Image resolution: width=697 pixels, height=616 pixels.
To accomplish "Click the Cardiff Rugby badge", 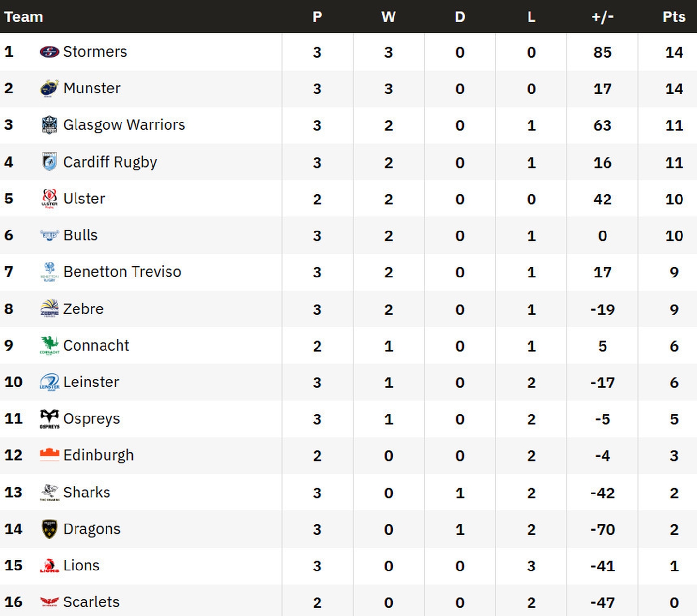I will [49, 162].
